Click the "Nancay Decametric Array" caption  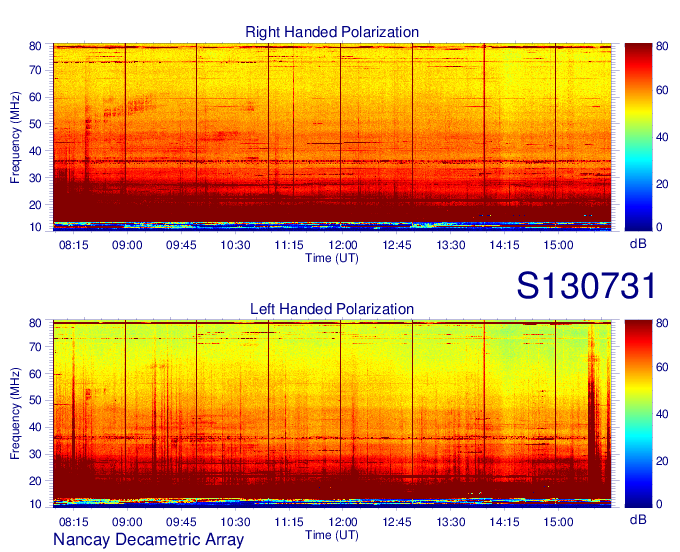click(x=148, y=539)
